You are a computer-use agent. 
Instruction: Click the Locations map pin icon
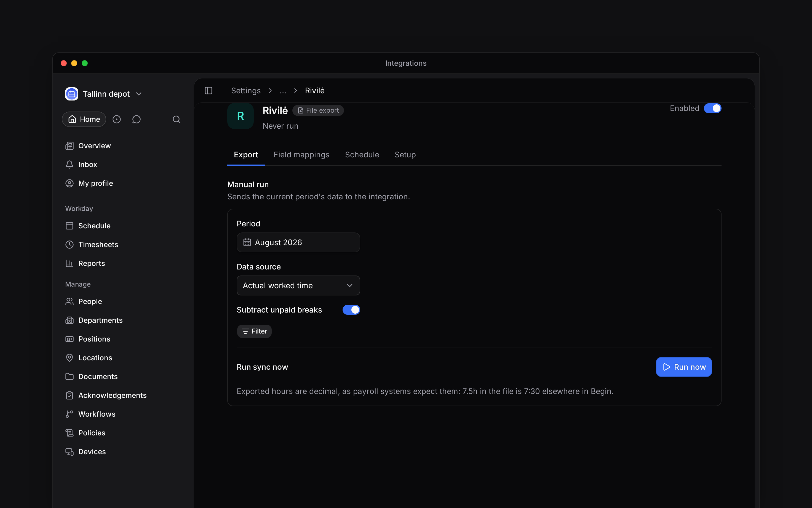click(70, 358)
